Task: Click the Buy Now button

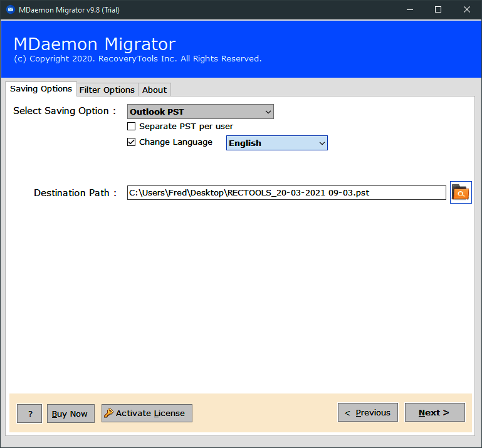Action: 70,414
